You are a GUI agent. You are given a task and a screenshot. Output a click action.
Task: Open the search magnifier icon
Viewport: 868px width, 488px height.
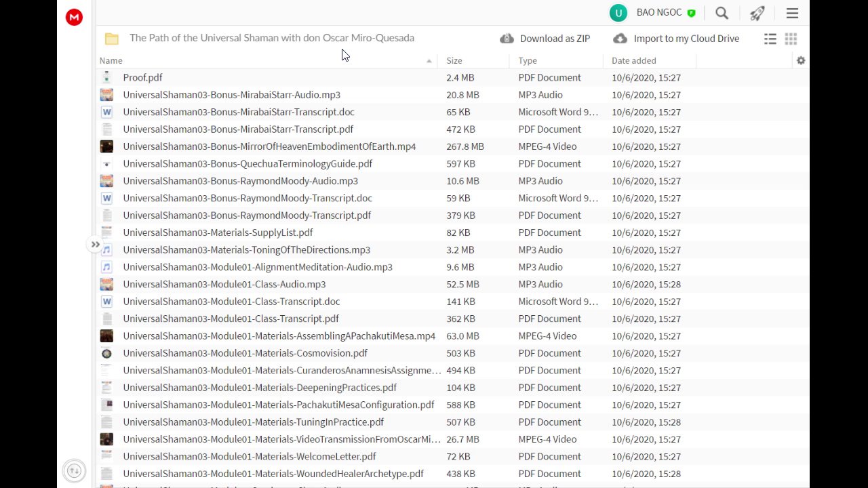[x=722, y=13]
